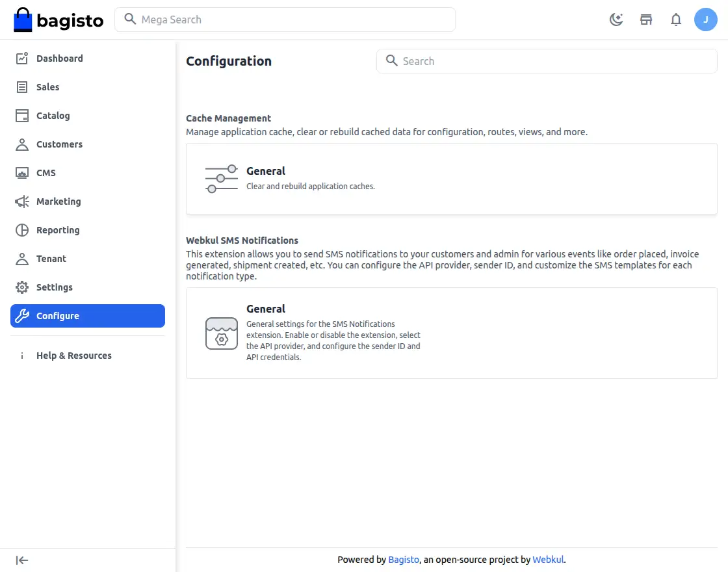This screenshot has height=572, width=728.
Task: Click the bagisto shopping bag logo
Action: click(x=58, y=19)
